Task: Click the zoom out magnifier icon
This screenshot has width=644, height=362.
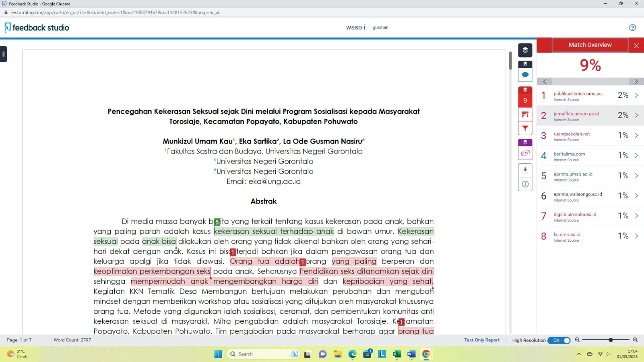Action: point(577,340)
